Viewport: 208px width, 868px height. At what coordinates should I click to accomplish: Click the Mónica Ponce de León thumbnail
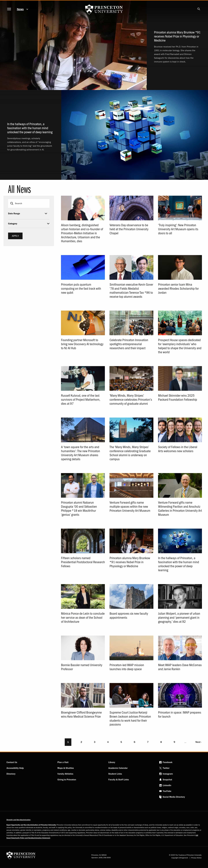tap(83, 596)
